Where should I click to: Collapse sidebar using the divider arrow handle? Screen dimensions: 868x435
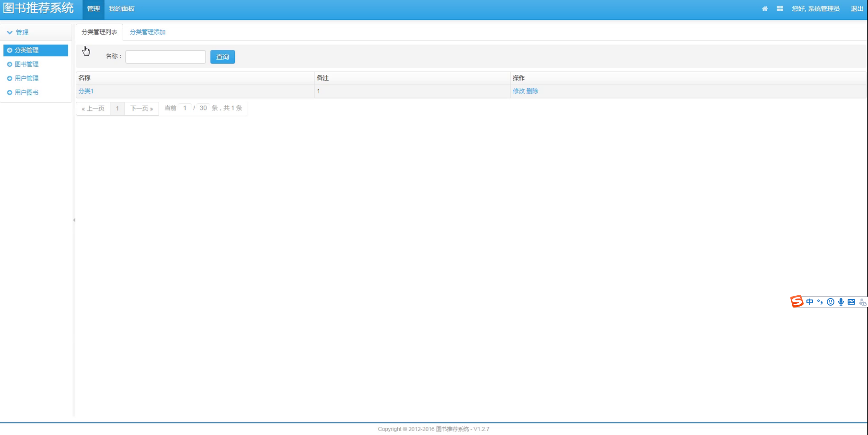coord(74,220)
